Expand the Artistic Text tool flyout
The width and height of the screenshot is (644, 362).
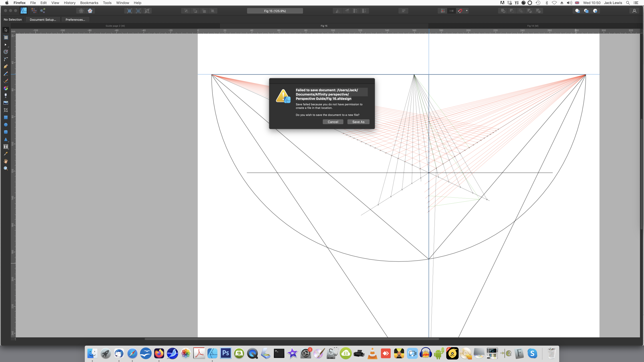click(8, 149)
